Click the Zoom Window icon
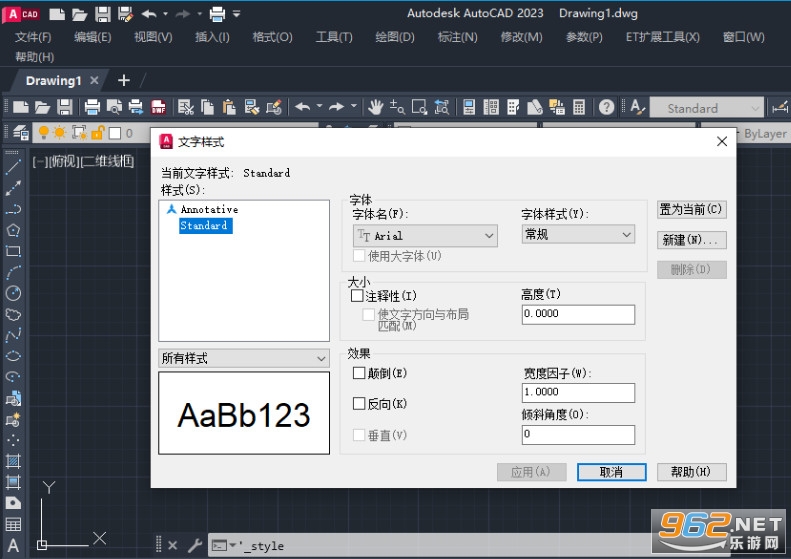 [x=419, y=107]
